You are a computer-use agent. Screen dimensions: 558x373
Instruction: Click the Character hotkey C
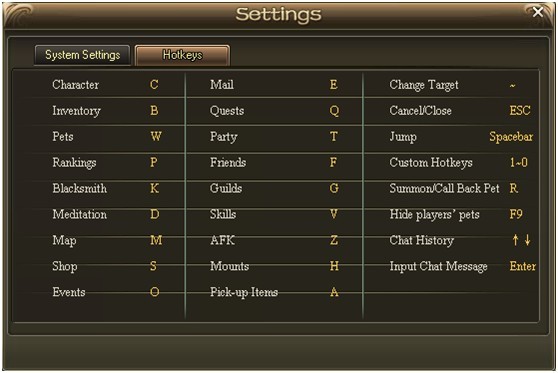tap(154, 85)
